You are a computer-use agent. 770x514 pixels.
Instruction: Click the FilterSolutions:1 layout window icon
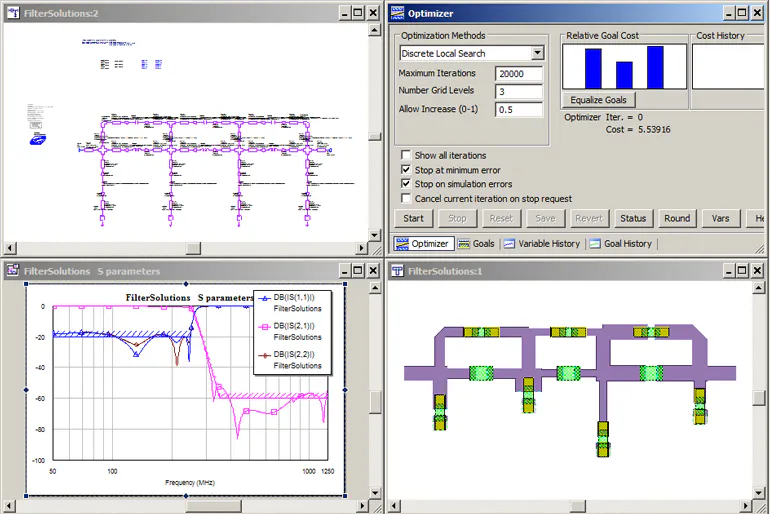(397, 271)
